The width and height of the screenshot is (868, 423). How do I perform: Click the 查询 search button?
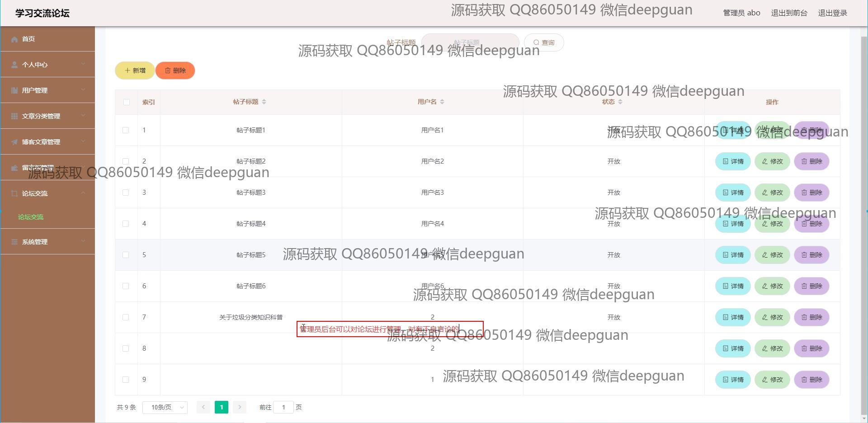click(x=544, y=42)
